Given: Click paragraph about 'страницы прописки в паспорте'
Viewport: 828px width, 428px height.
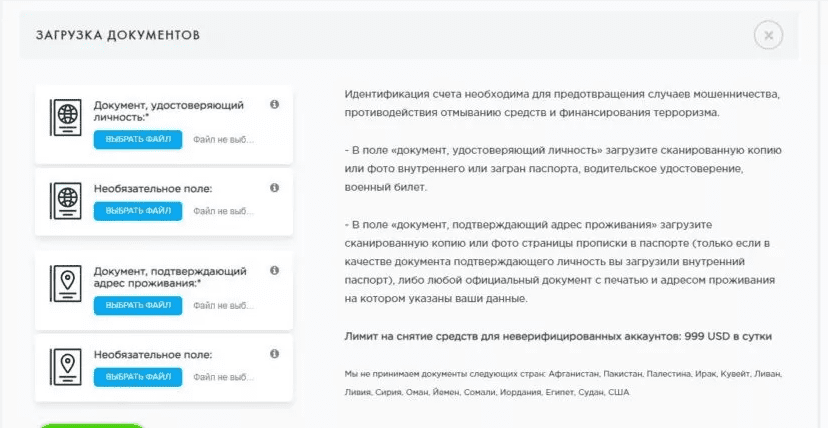Looking at the screenshot, I should [560, 262].
